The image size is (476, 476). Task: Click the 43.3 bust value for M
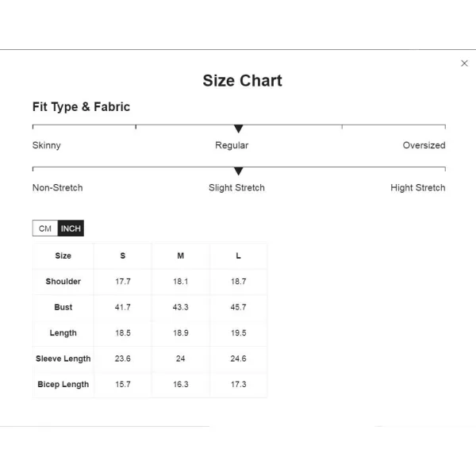click(x=181, y=307)
